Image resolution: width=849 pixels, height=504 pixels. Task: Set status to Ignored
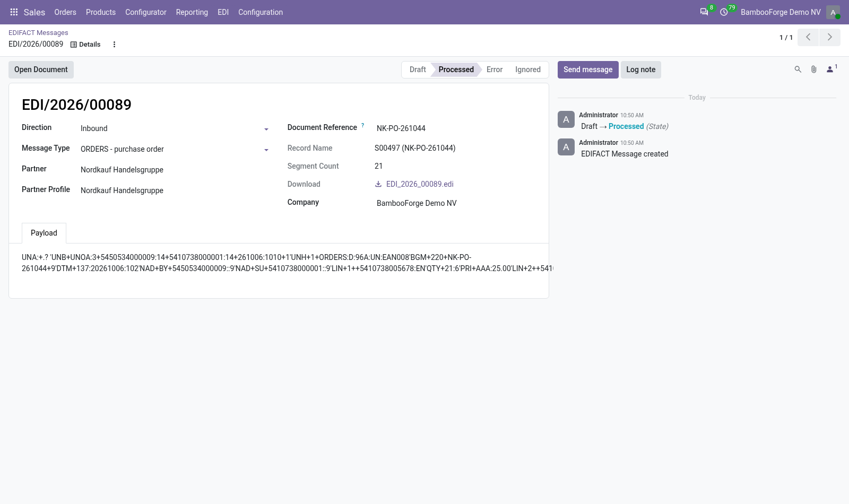528,69
